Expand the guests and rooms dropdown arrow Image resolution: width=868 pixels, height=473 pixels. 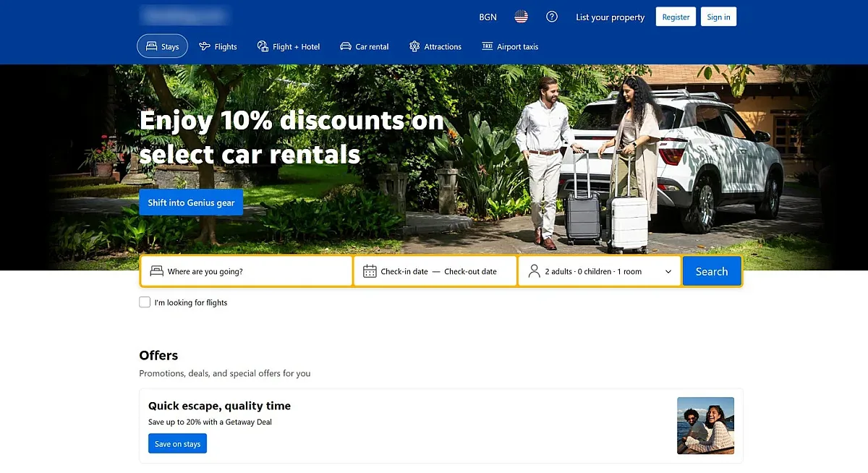point(668,272)
